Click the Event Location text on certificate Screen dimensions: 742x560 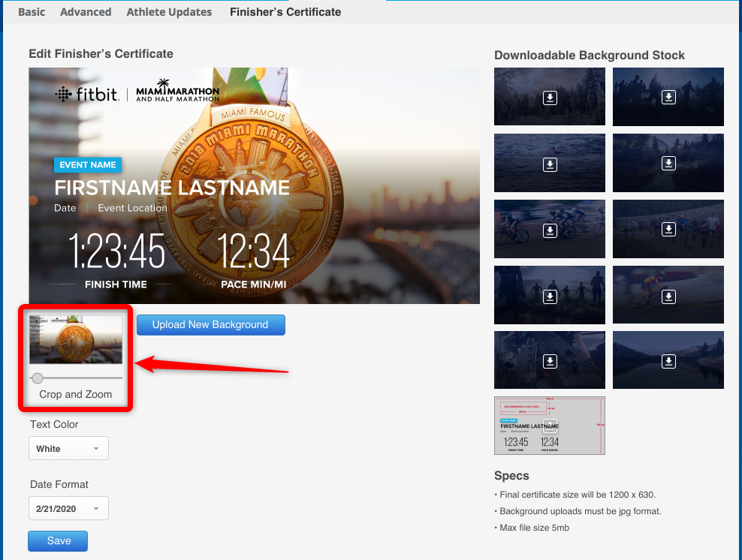(x=132, y=208)
